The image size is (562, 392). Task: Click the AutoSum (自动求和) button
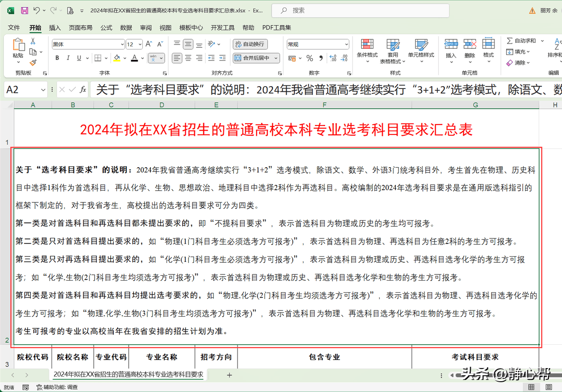coord(521,41)
